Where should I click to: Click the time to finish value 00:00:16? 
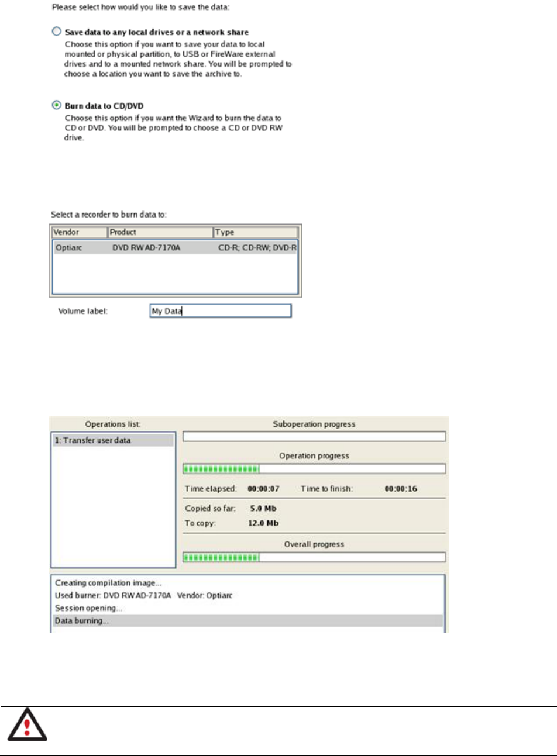click(401, 489)
